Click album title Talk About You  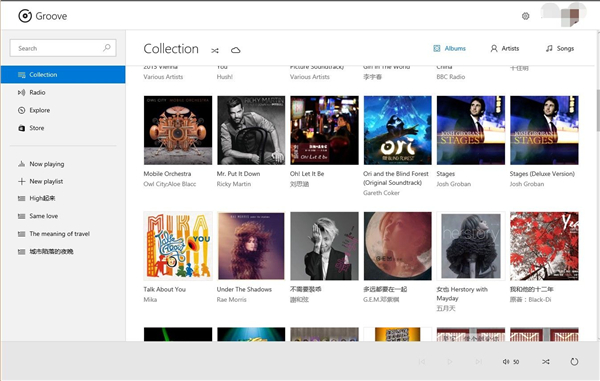pyautogui.click(x=165, y=289)
